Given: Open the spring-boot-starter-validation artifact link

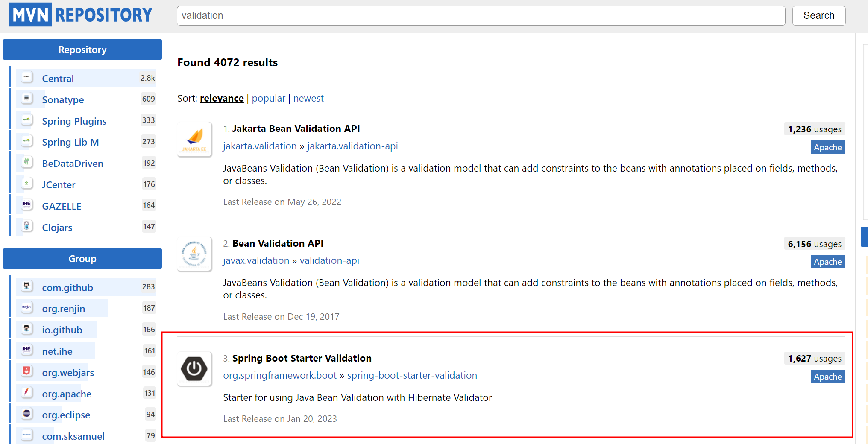Looking at the screenshot, I should 412,375.
